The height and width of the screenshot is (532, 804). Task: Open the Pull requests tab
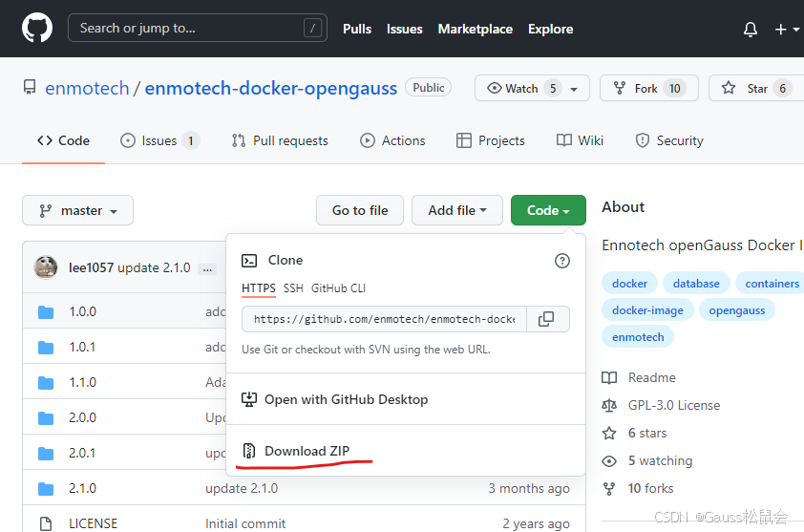coord(280,140)
